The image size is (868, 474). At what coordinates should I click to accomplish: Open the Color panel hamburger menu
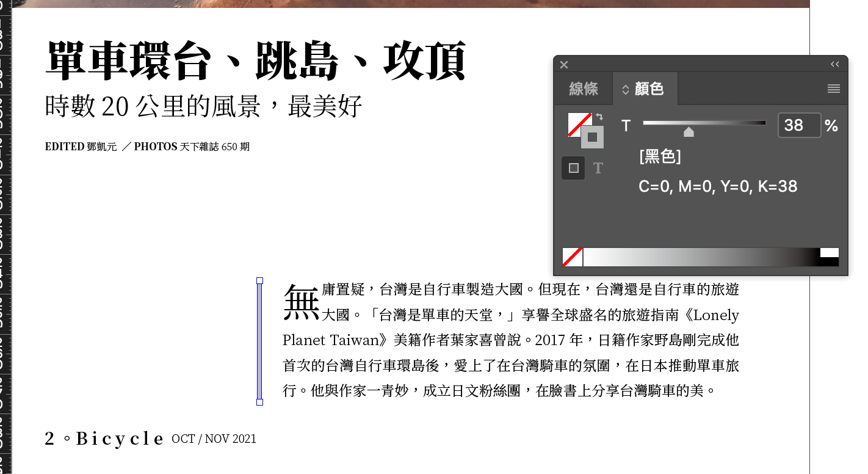833,89
